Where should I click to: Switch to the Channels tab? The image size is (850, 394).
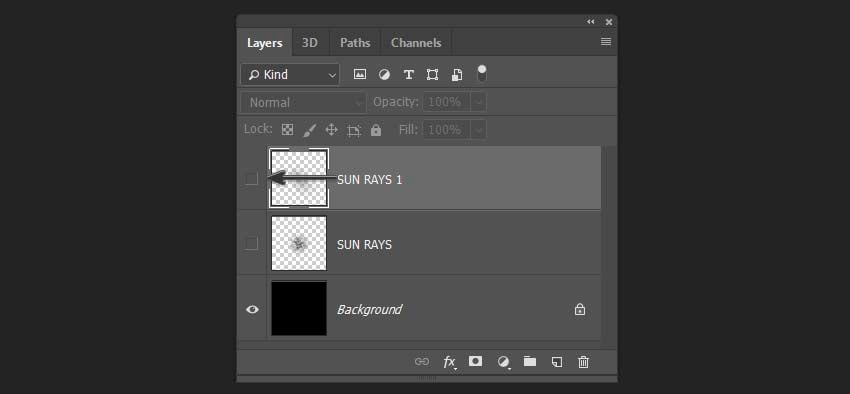point(416,43)
